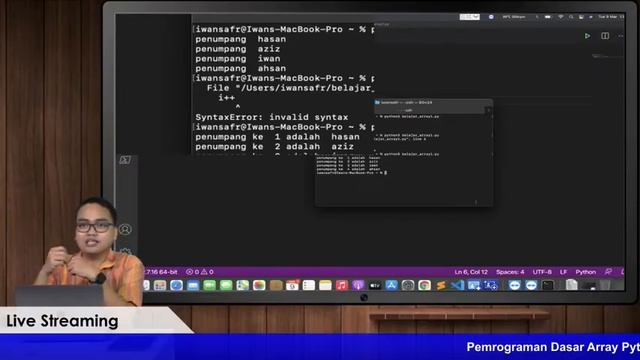Click the terminal line 'penumpang ahsan'

[x=240, y=69]
